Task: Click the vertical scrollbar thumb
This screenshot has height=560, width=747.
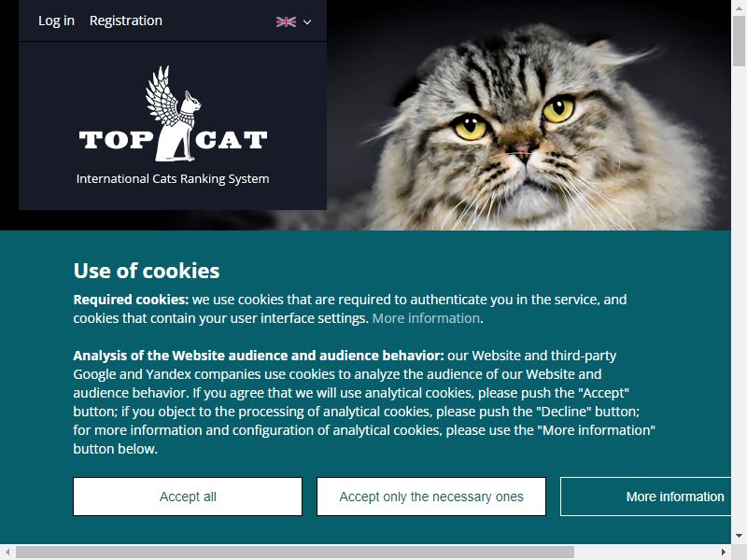Action: 739,41
